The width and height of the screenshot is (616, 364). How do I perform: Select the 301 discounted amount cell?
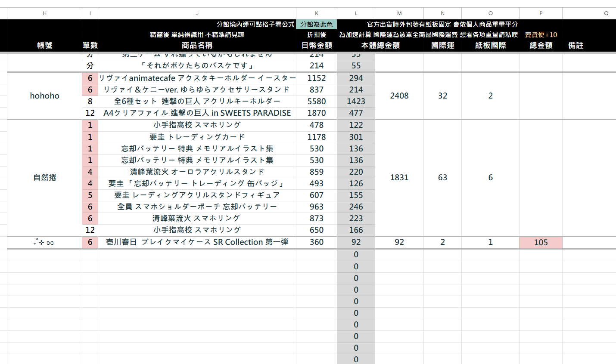pyautogui.click(x=356, y=137)
